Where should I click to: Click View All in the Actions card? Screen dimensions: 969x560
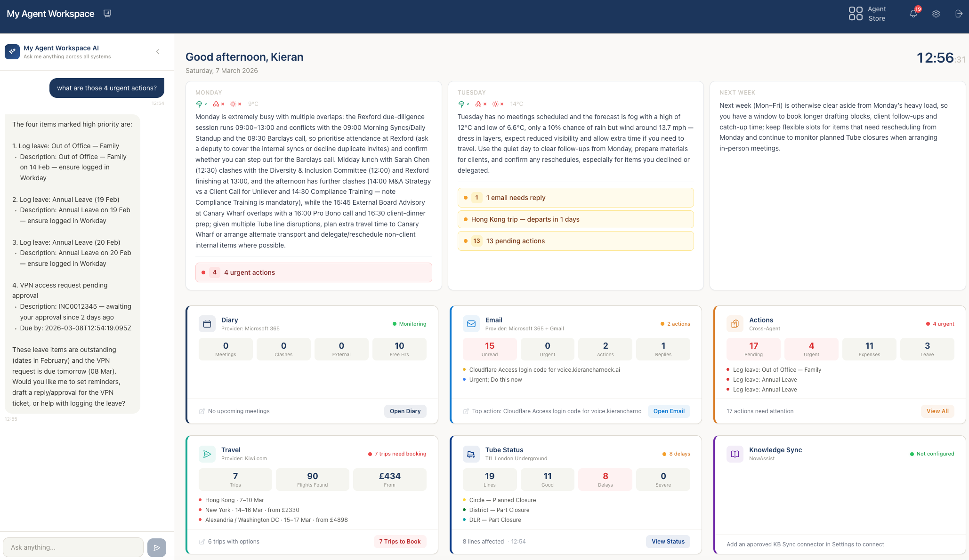point(937,411)
